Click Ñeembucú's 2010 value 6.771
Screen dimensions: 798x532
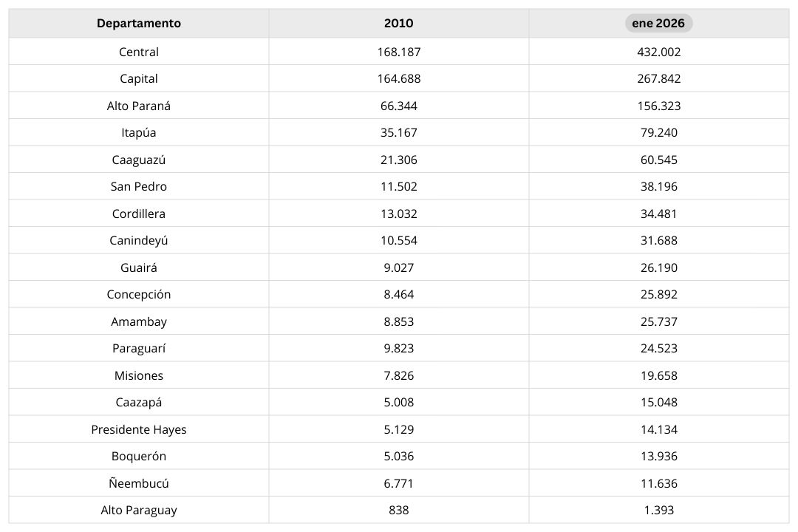399,483
